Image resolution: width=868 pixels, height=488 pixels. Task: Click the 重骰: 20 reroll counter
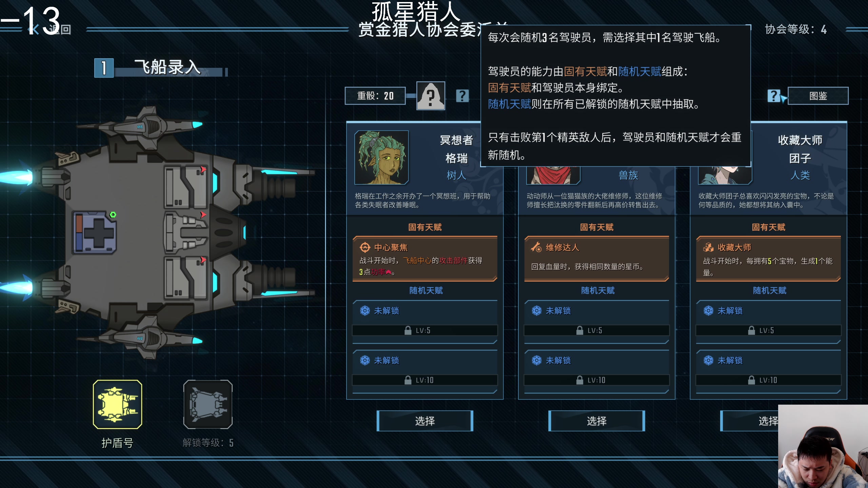pos(375,96)
